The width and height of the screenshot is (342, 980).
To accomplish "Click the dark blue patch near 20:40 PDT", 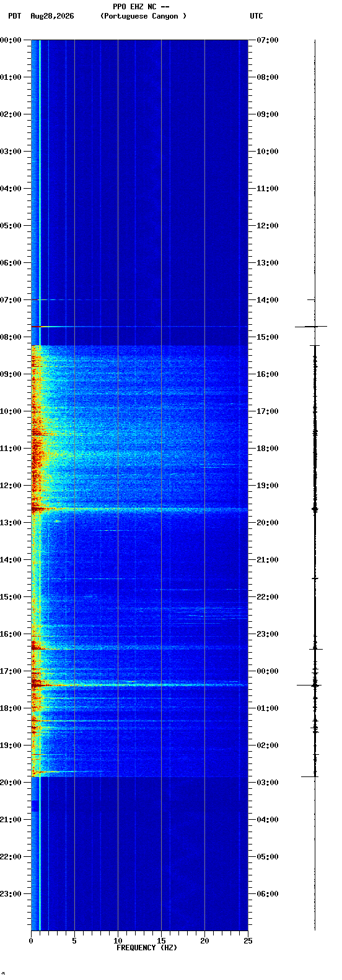I will pos(35,806).
